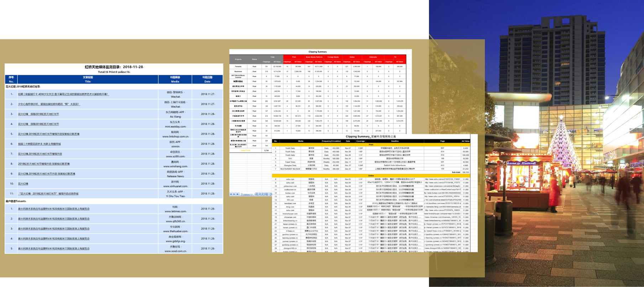This screenshot has width=644, height=287.
Task: Open the article link for Netease News row
Action: click(x=47, y=174)
